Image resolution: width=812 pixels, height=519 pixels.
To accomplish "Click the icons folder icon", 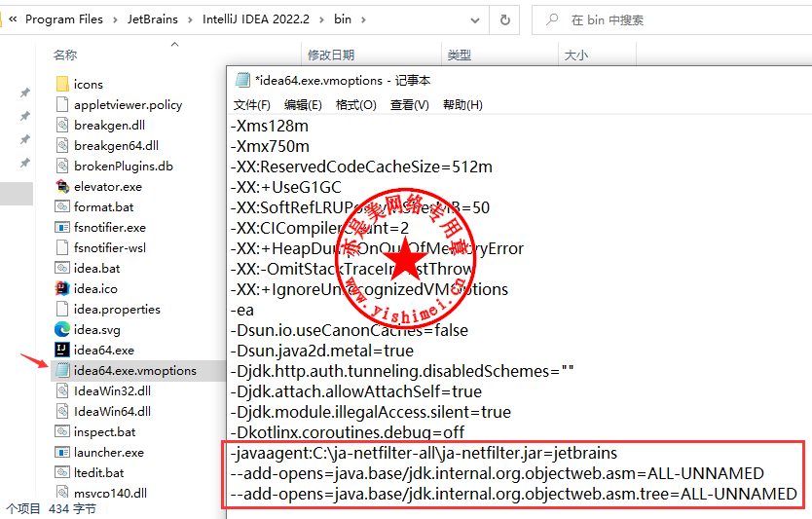I will 62,84.
